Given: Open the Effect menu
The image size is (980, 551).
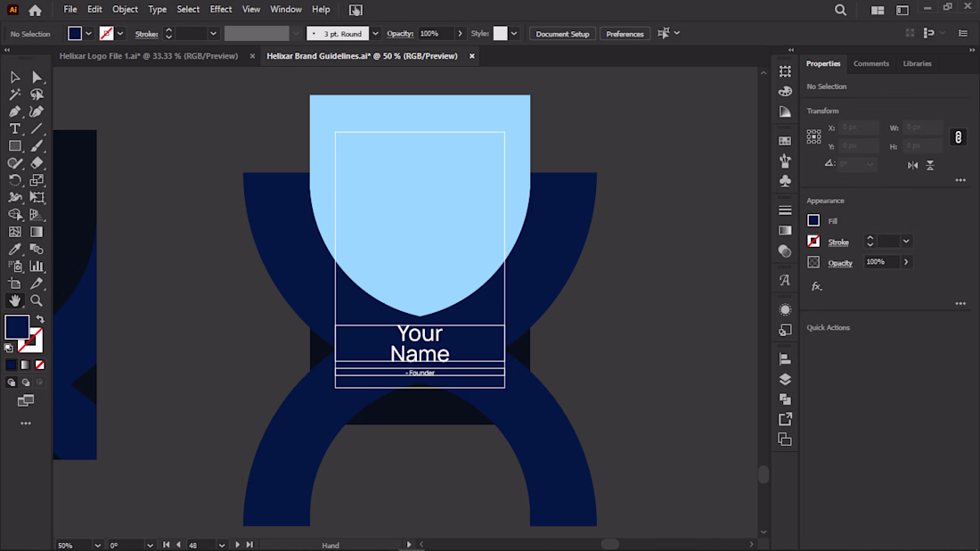Looking at the screenshot, I should (221, 10).
